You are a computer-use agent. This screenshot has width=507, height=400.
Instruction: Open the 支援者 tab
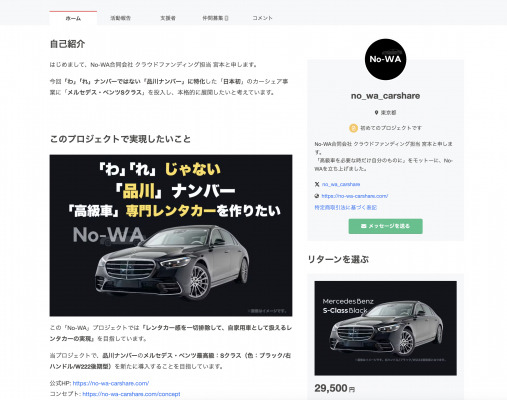click(168, 18)
